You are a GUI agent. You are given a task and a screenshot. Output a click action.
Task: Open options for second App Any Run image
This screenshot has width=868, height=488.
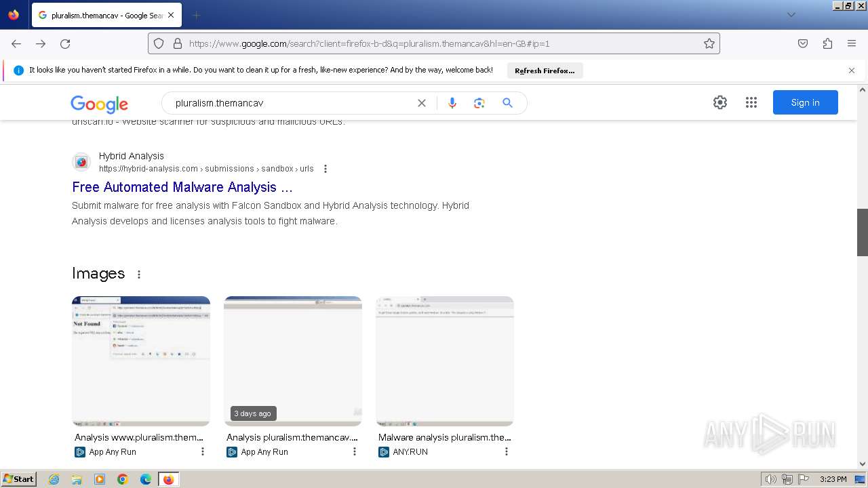[x=354, y=451]
